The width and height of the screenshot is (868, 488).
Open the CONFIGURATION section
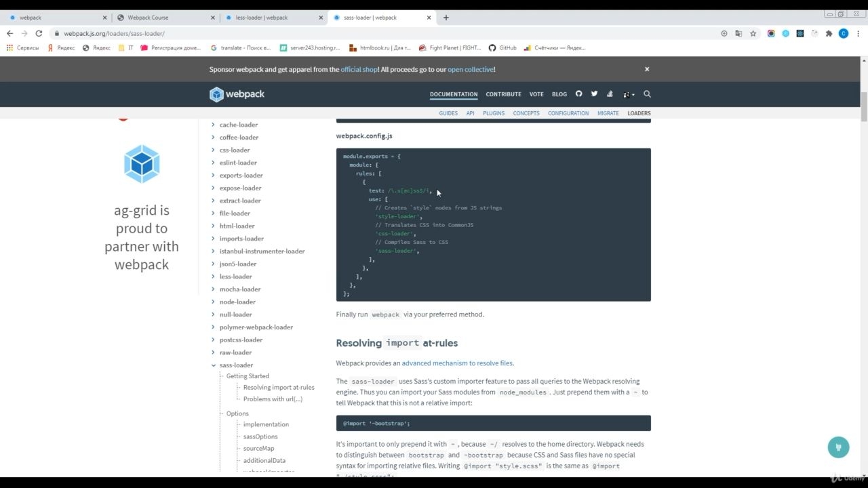[x=568, y=113]
